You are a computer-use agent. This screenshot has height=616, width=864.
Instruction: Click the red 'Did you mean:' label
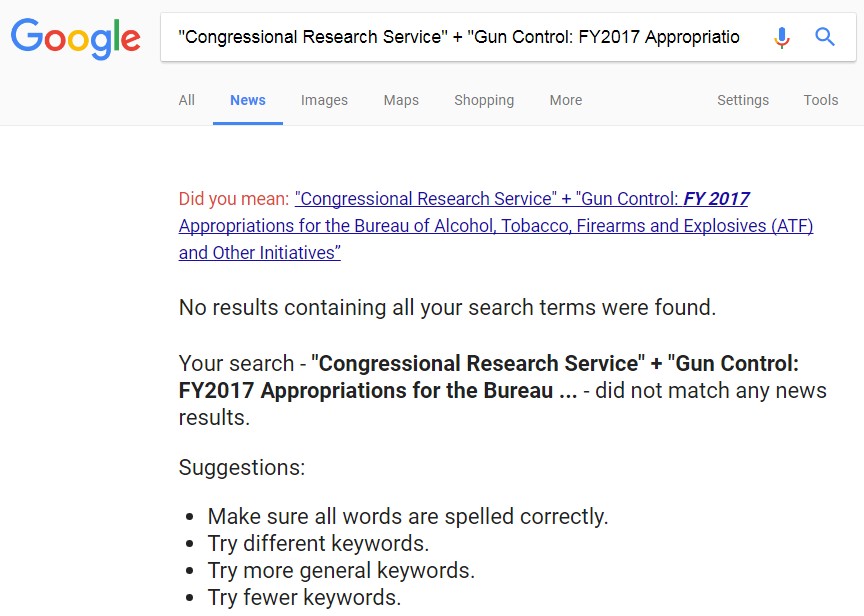234,199
